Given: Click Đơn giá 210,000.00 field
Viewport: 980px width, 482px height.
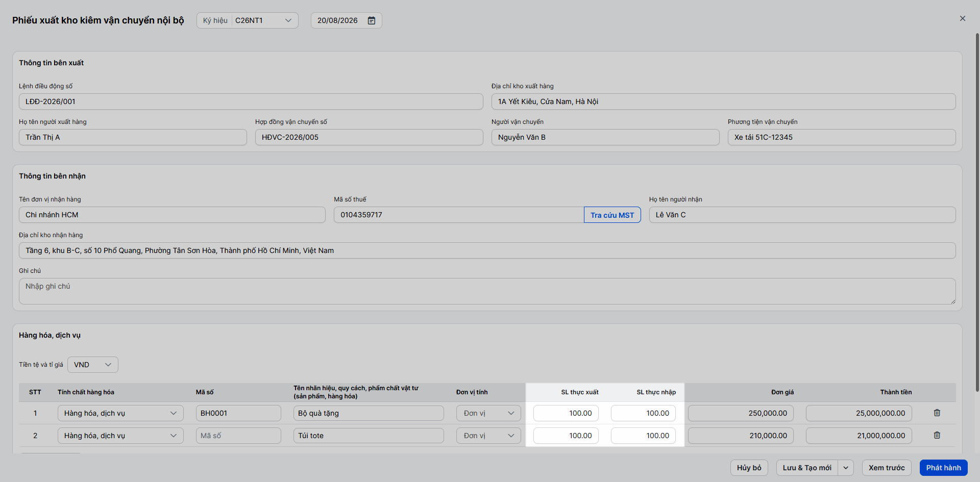Looking at the screenshot, I should point(741,436).
